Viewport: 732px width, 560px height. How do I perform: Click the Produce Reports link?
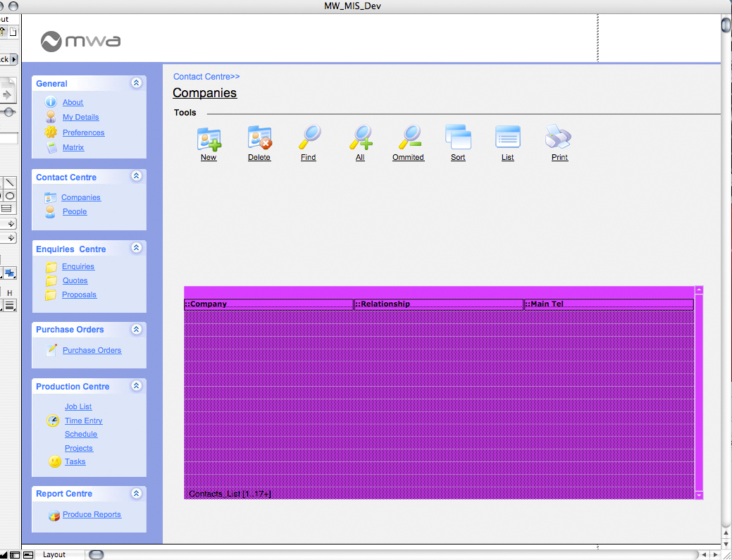92,514
